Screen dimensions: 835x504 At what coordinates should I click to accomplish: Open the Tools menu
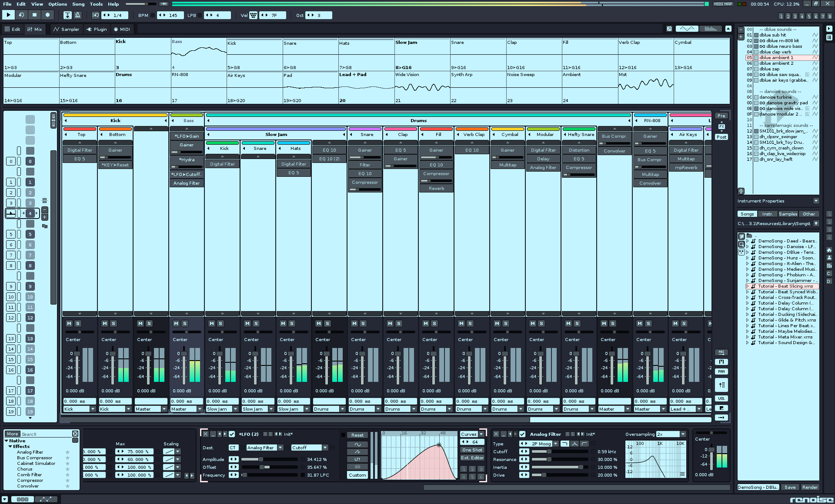pyautogui.click(x=96, y=4)
